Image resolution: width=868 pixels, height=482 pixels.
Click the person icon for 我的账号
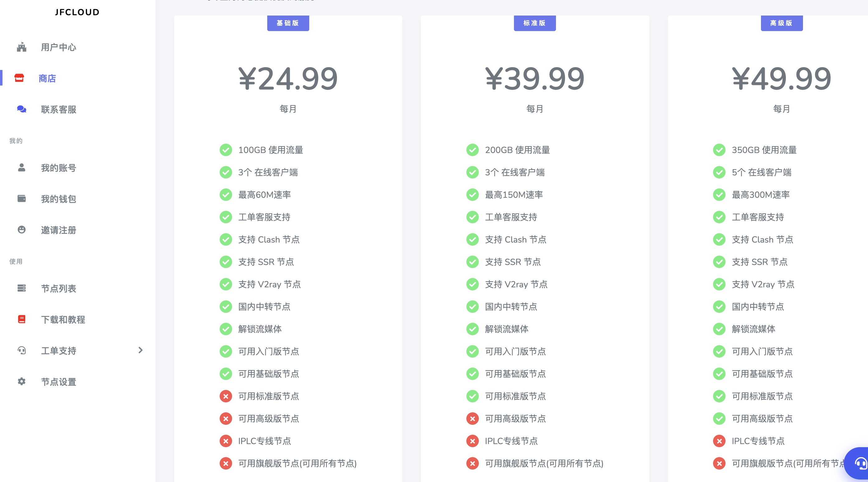[x=21, y=167]
